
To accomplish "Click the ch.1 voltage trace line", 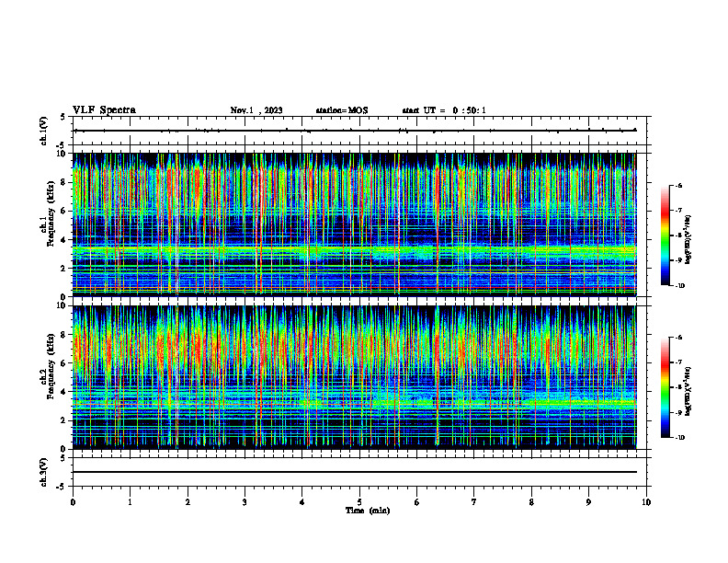I will pyautogui.click(x=354, y=131).
